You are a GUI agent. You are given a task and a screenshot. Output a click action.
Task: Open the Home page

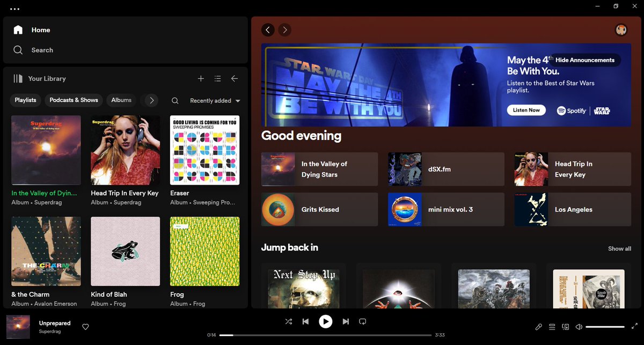click(32, 30)
